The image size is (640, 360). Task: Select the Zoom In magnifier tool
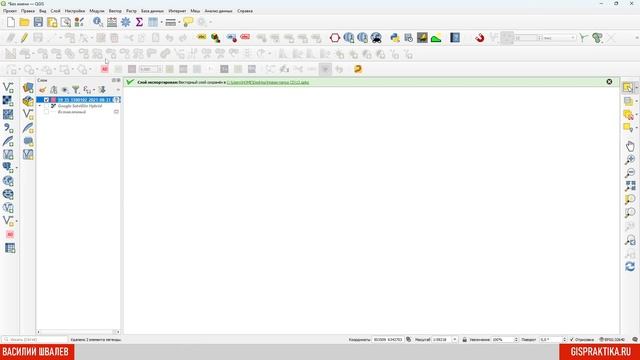pyautogui.click(x=630, y=160)
